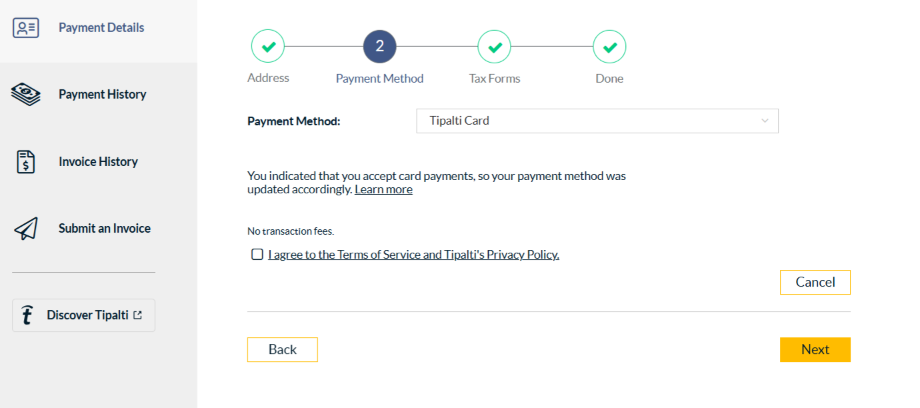Go to Invoice History in the sidebar
Image resolution: width=920 pixels, height=408 pixels.
point(98,162)
